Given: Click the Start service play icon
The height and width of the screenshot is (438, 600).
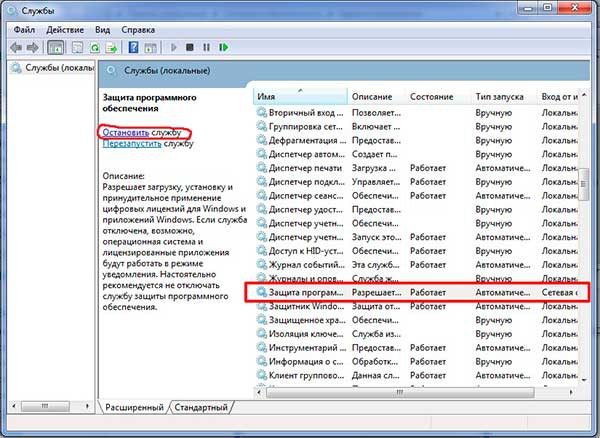Looking at the screenshot, I should (x=174, y=47).
